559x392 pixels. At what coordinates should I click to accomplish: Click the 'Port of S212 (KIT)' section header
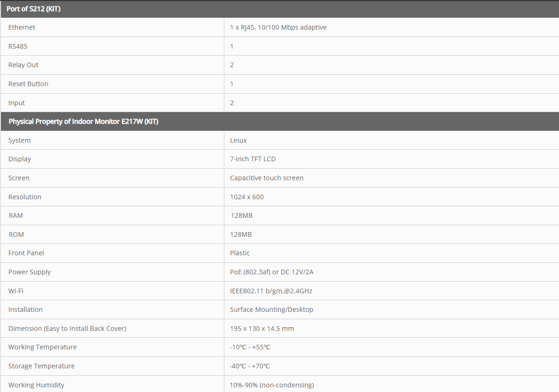click(33, 9)
